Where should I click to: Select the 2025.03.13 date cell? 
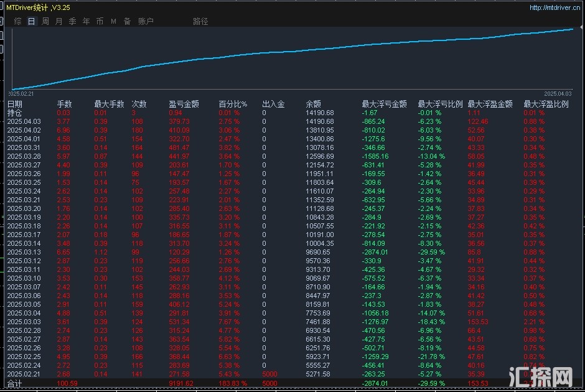(24, 252)
